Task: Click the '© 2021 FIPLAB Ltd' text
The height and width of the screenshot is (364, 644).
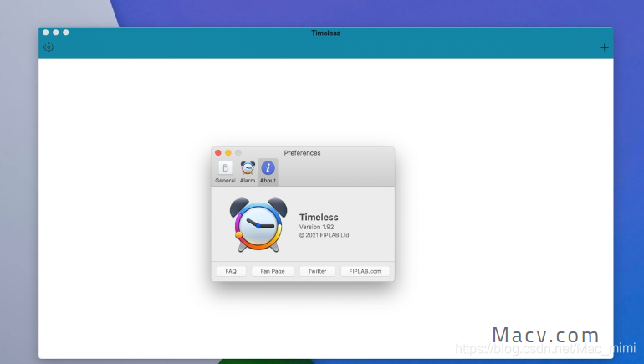Action: pyautogui.click(x=324, y=235)
